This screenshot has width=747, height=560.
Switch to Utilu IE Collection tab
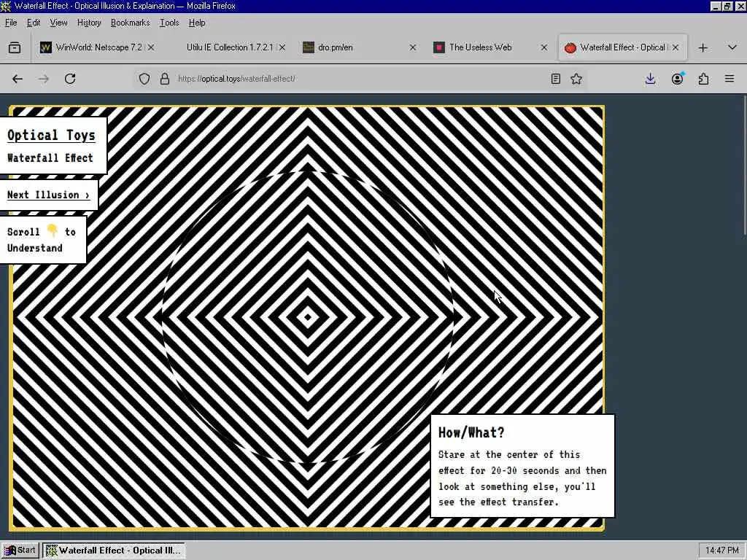230,47
